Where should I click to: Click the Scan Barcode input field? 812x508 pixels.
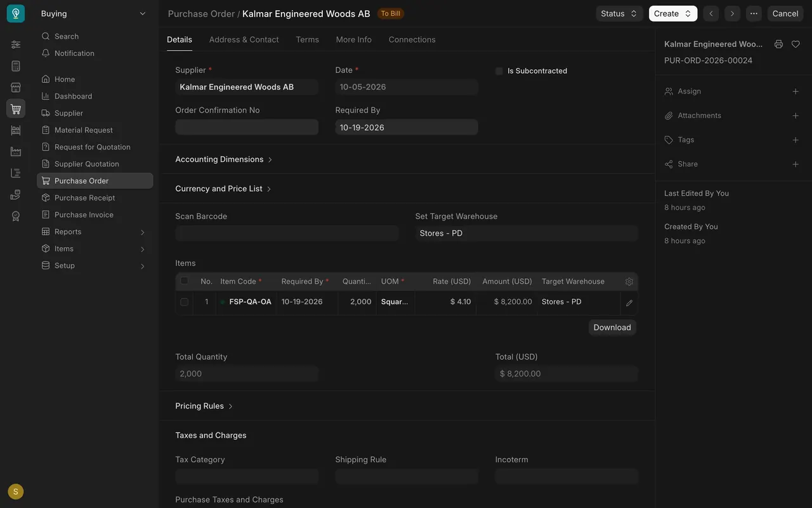coord(287,233)
